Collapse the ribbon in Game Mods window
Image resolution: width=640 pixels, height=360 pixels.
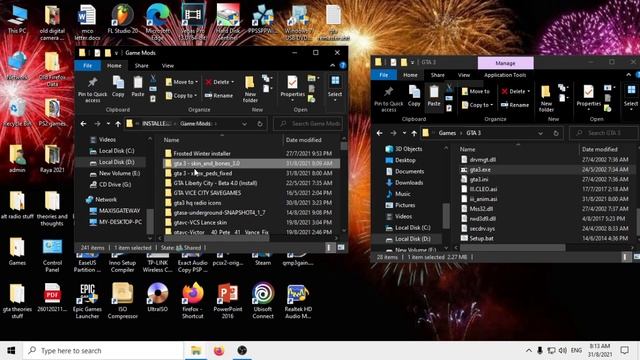click(x=332, y=65)
